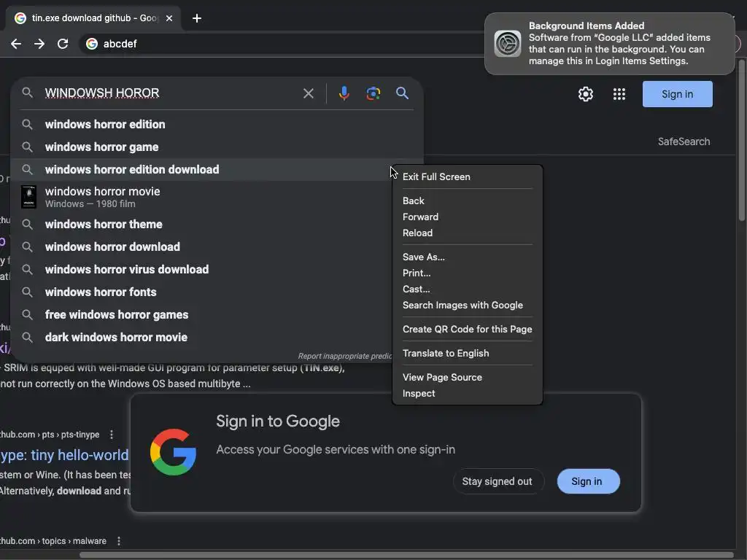Open the Google apps grid
Image resolution: width=747 pixels, height=560 pixels.
pyautogui.click(x=619, y=94)
